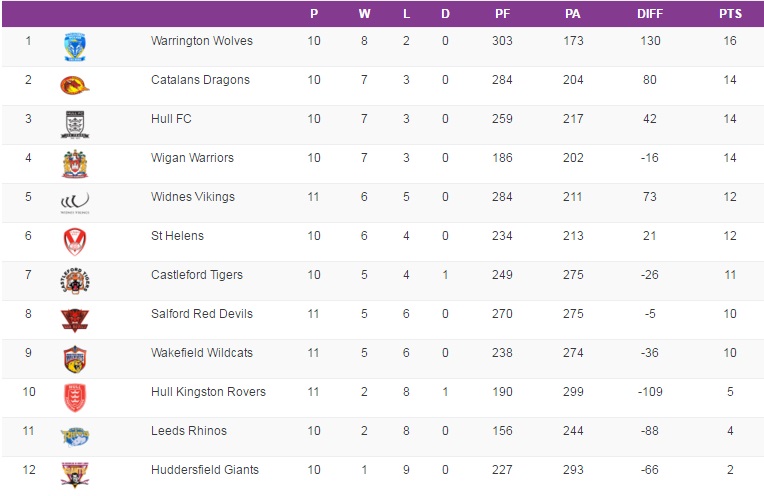
Task: Sort by the DIFF column header
Action: tap(650, 14)
